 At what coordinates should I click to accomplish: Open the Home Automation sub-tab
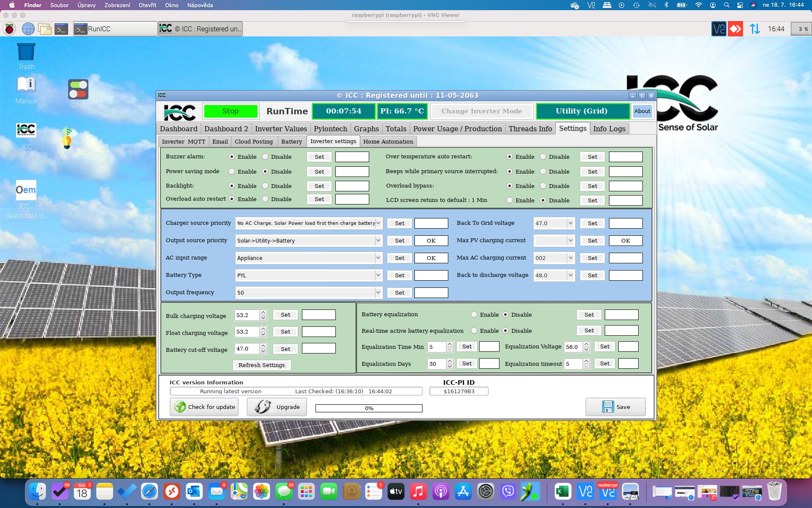coord(388,141)
